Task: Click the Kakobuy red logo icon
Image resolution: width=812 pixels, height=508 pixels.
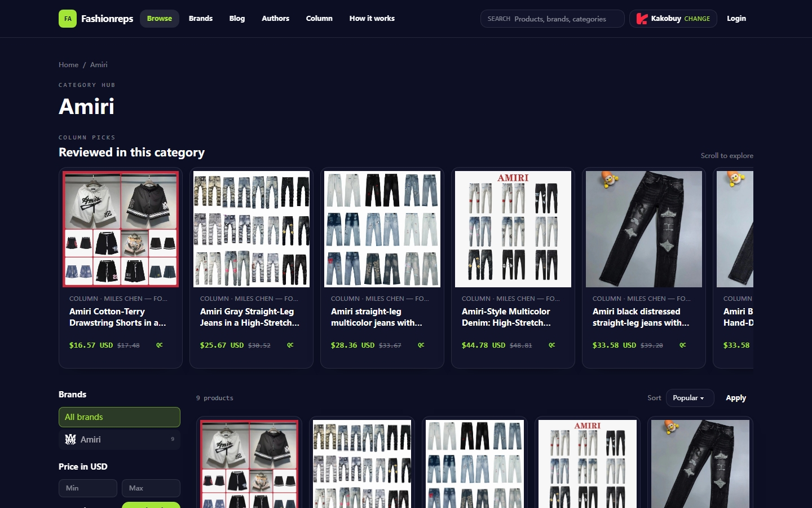Action: point(642,19)
